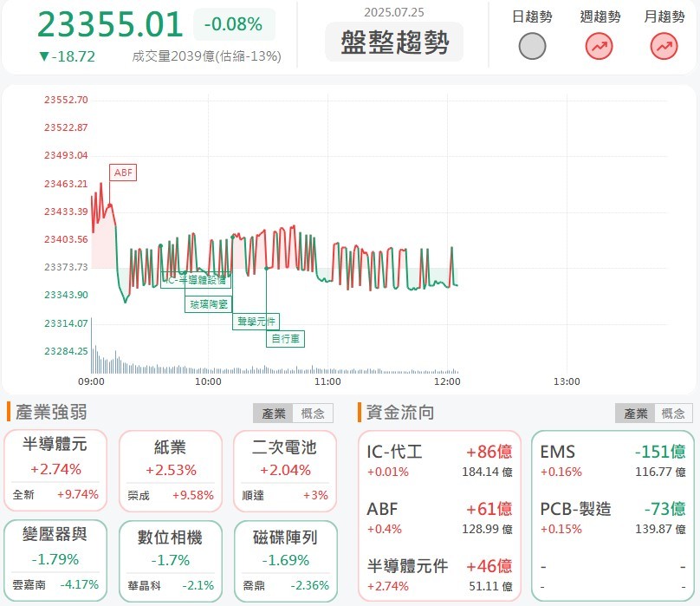The height and width of the screenshot is (606, 700).
Task: Click the 116.77 億 value for EMS
Action: [660, 472]
